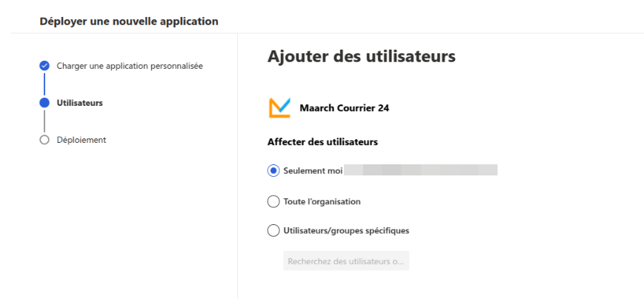Image resolution: width=644 pixels, height=299 pixels.
Task: Jump to the Déploiement step label
Action: (x=82, y=140)
